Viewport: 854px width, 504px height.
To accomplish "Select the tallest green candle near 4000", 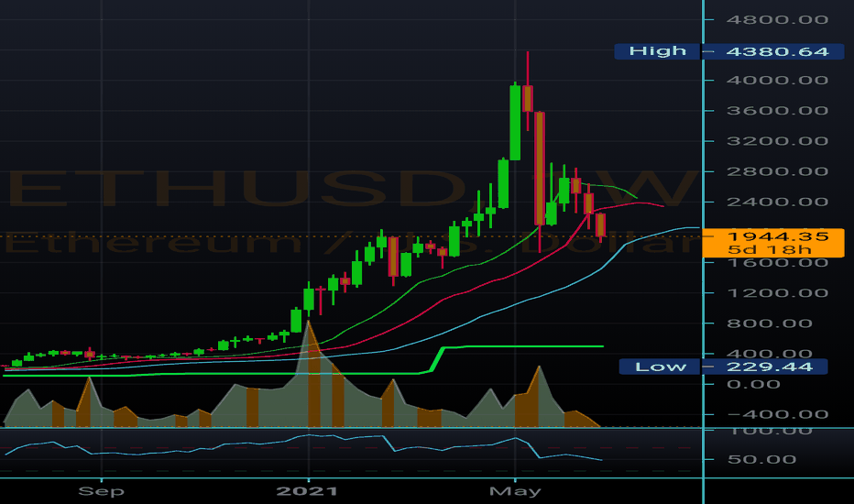I will (515, 122).
